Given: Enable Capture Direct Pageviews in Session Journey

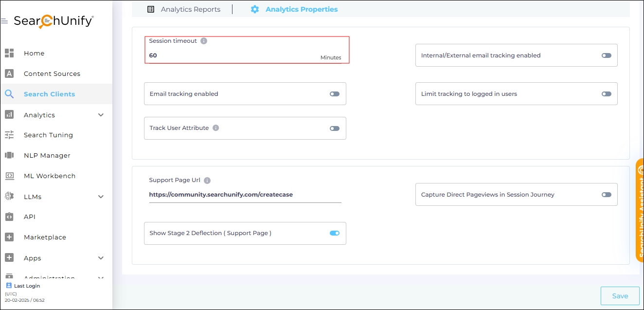Looking at the screenshot, I should [x=606, y=195].
